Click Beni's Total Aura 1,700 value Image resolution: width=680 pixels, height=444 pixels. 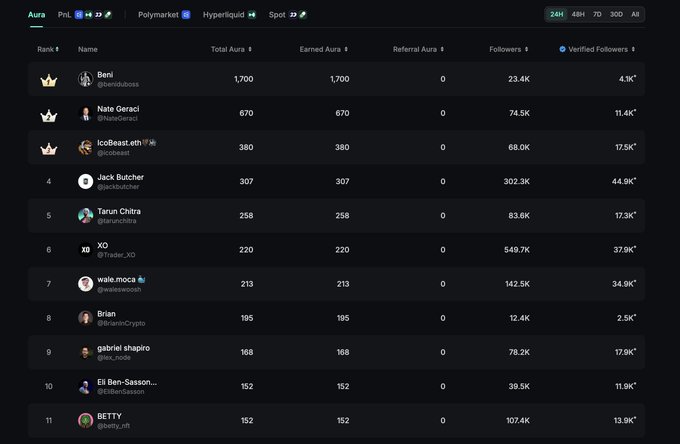[244, 79]
